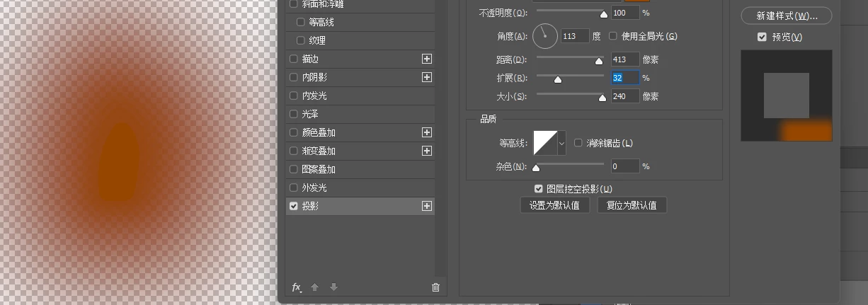Click the 不透明度 value field showing 100
Image resolution: width=868 pixels, height=305 pixels.
pyautogui.click(x=625, y=13)
